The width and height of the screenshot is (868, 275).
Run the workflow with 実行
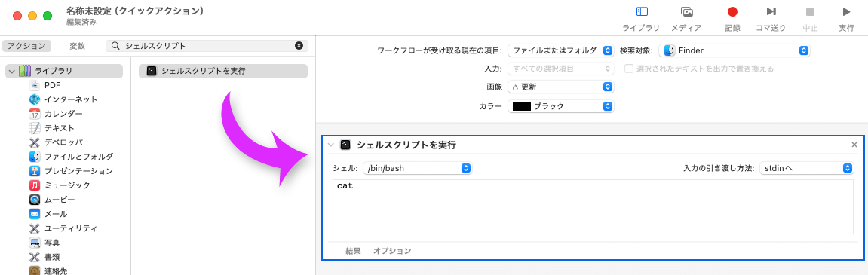point(846,11)
